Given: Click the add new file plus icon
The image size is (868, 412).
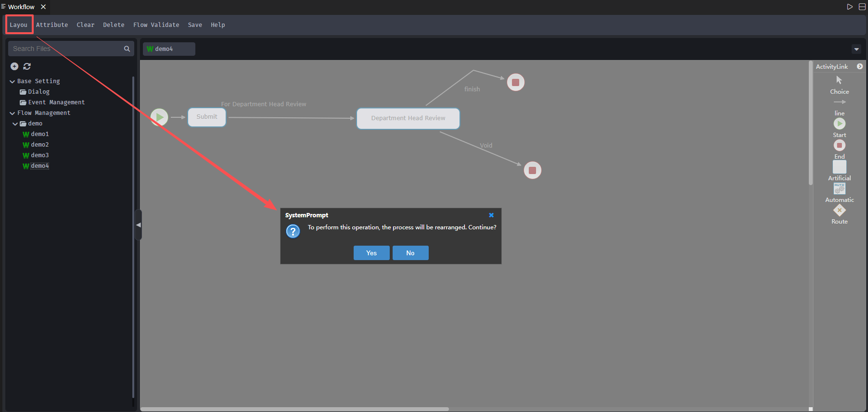Looking at the screenshot, I should pos(14,66).
